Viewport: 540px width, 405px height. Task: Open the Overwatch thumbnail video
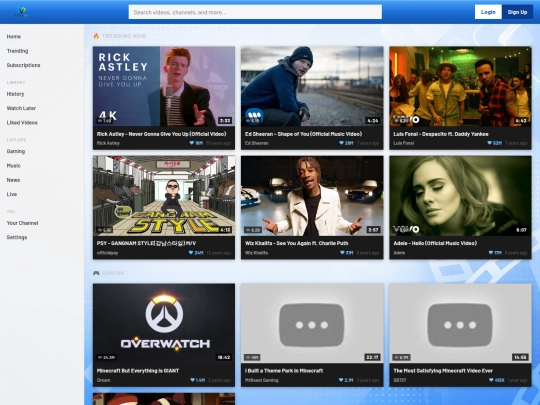coord(164,323)
